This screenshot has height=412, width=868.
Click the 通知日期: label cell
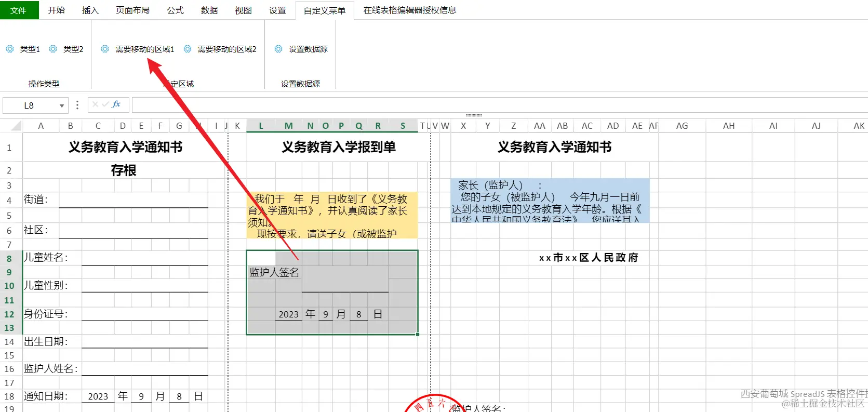(x=51, y=396)
